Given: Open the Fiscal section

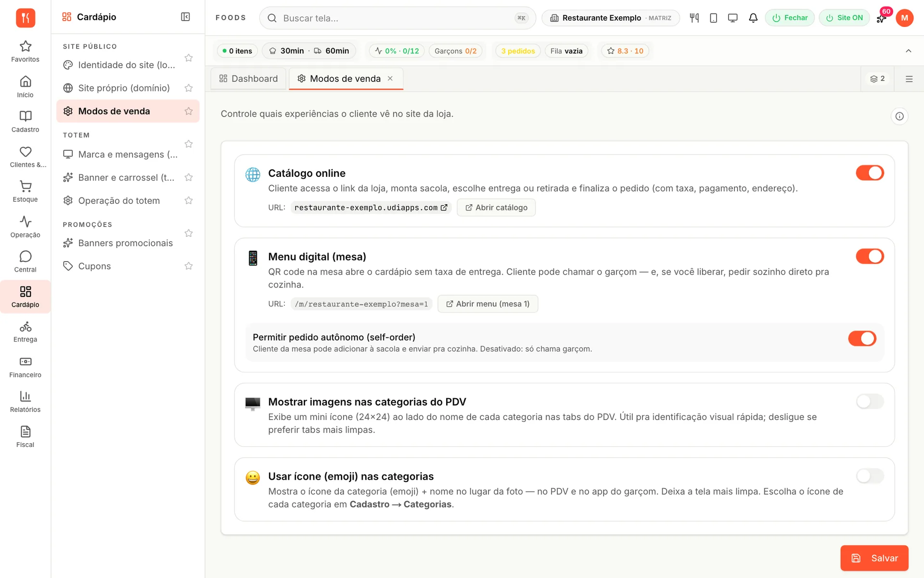Looking at the screenshot, I should (25, 437).
